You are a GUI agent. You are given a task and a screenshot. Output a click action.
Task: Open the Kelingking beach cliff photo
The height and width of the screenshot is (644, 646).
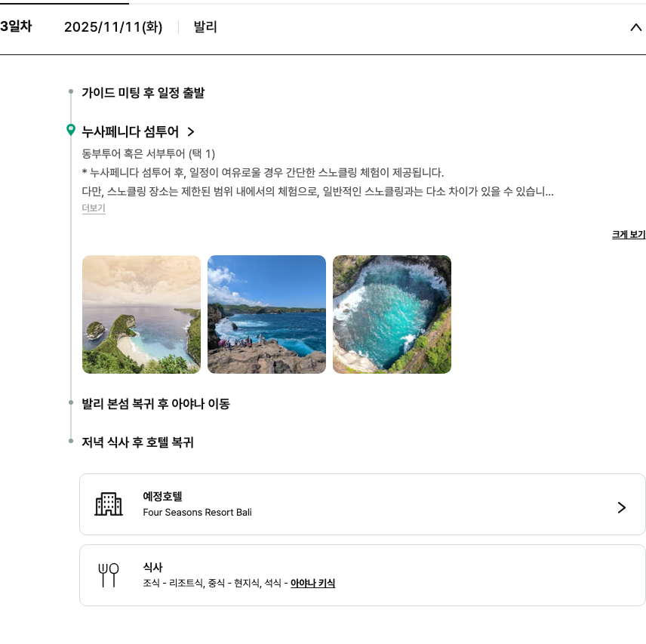pyautogui.click(x=141, y=314)
